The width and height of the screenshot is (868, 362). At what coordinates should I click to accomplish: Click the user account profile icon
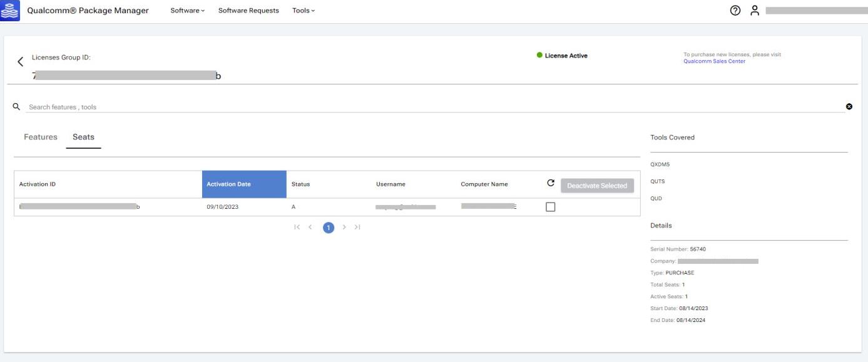(x=755, y=11)
